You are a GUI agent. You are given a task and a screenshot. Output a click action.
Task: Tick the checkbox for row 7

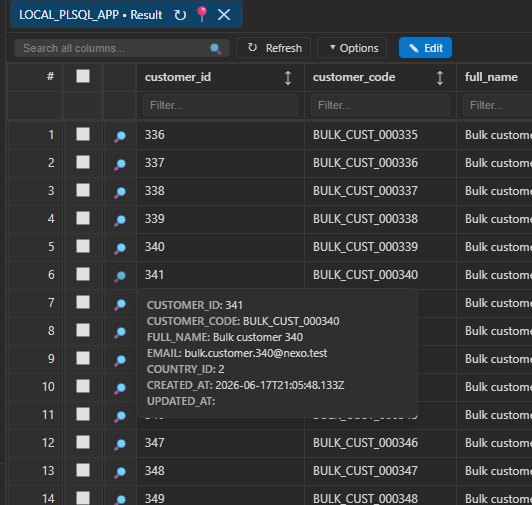click(x=83, y=302)
